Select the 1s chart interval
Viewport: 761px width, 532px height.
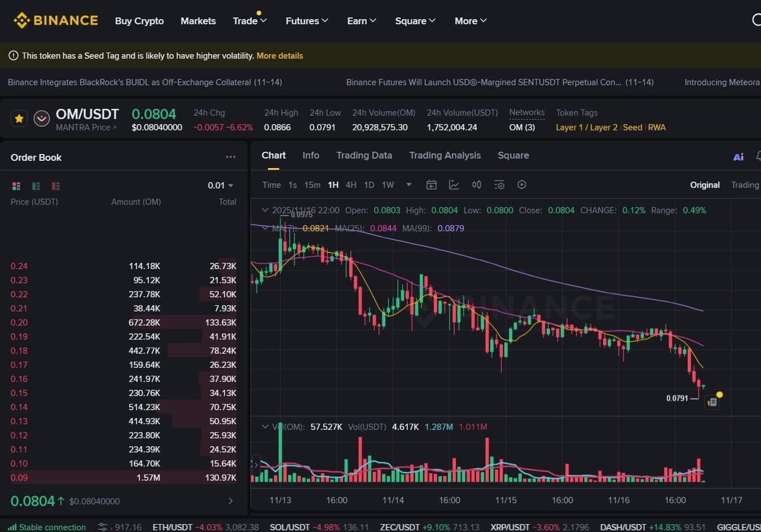[292, 184]
